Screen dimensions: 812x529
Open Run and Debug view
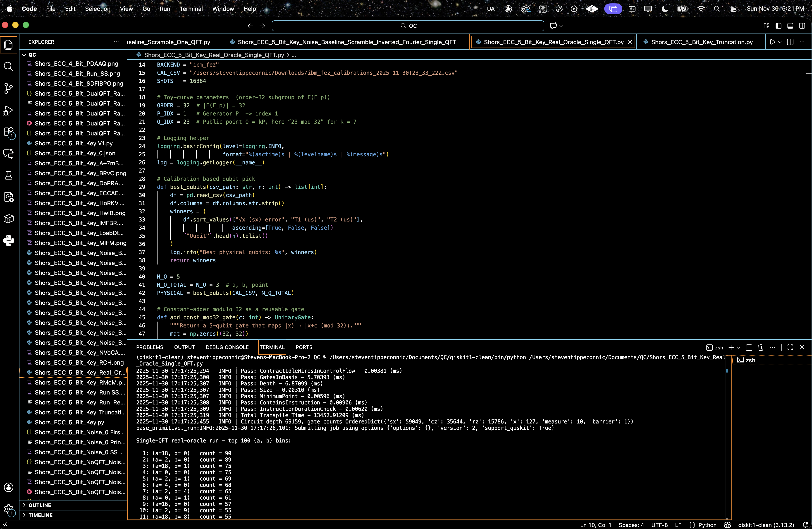(9, 111)
